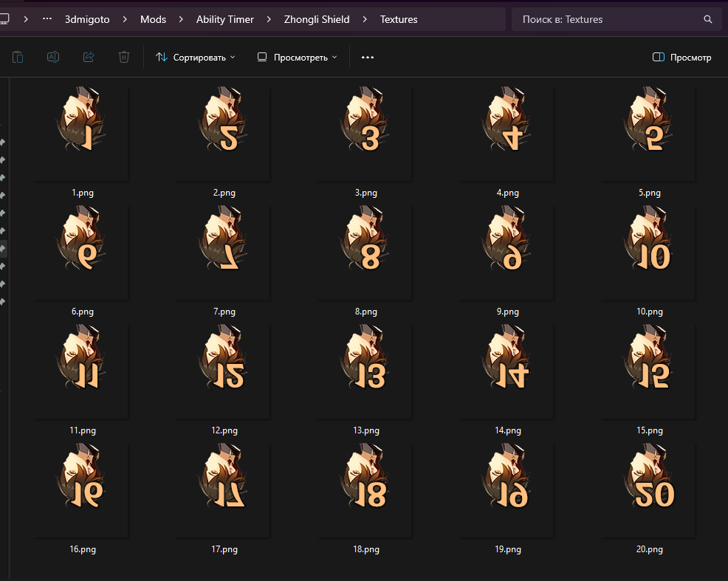Click the 1.png file name label

83,193
